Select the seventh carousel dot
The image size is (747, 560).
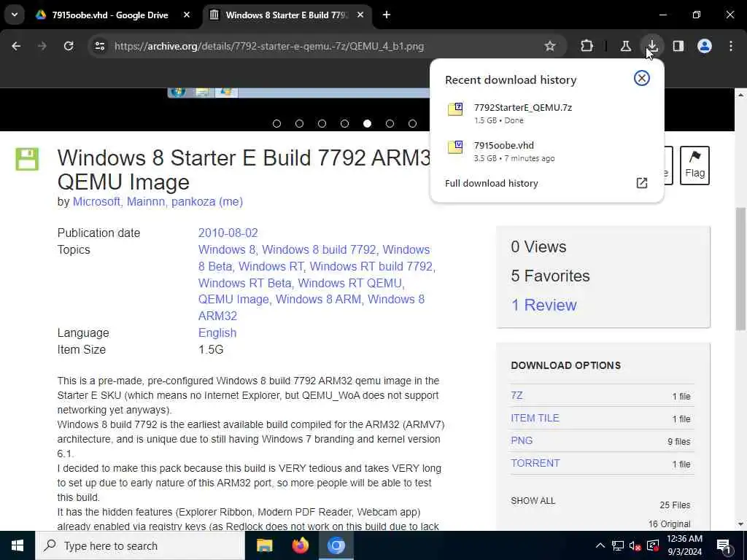[413, 124]
